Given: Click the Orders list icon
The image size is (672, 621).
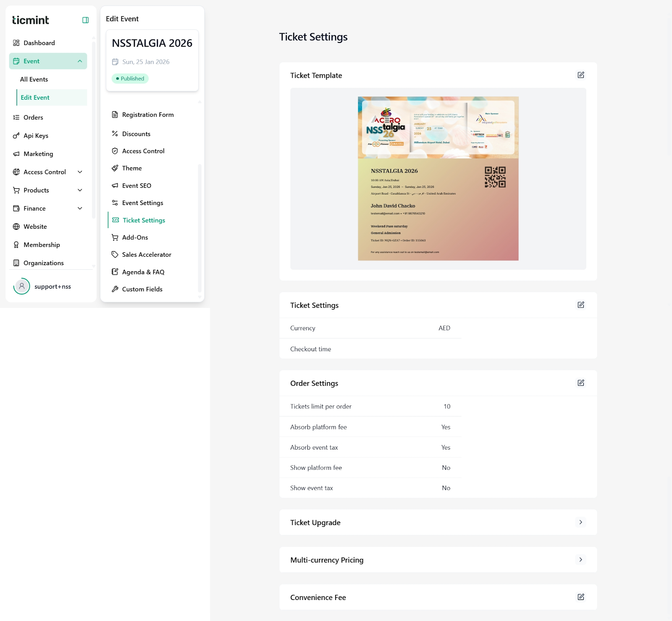Looking at the screenshot, I should tap(16, 117).
